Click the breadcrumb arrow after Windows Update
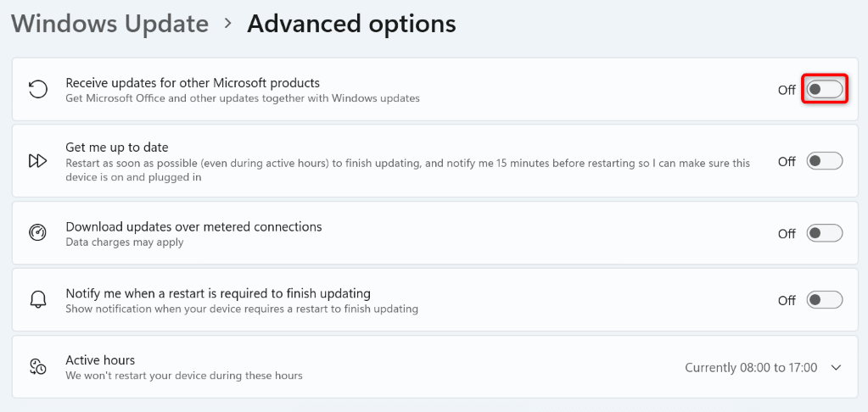868x412 pixels. coord(227,24)
